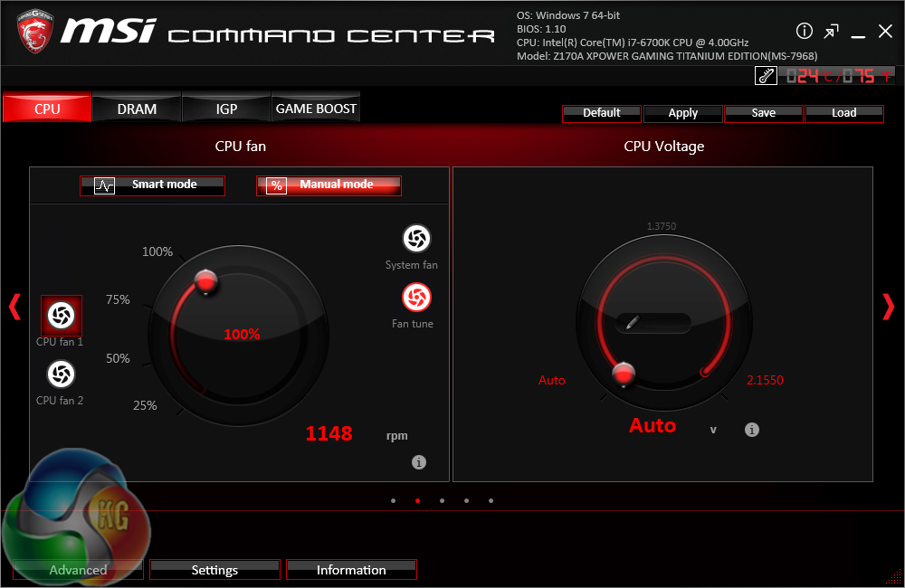Go to next page with right arrow
This screenshot has height=588, width=905.
(889, 307)
